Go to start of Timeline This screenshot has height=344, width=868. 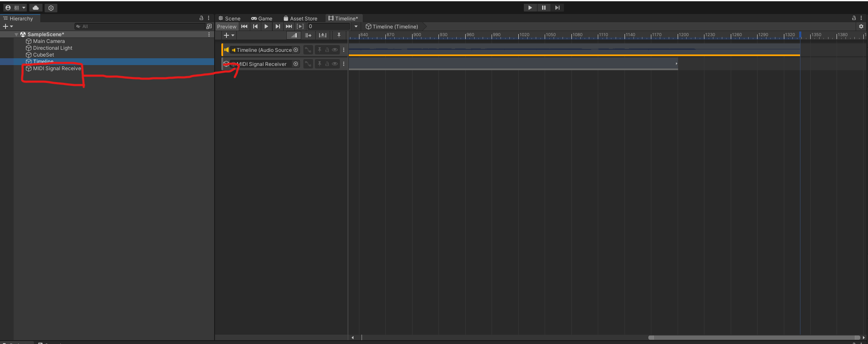pos(244,26)
